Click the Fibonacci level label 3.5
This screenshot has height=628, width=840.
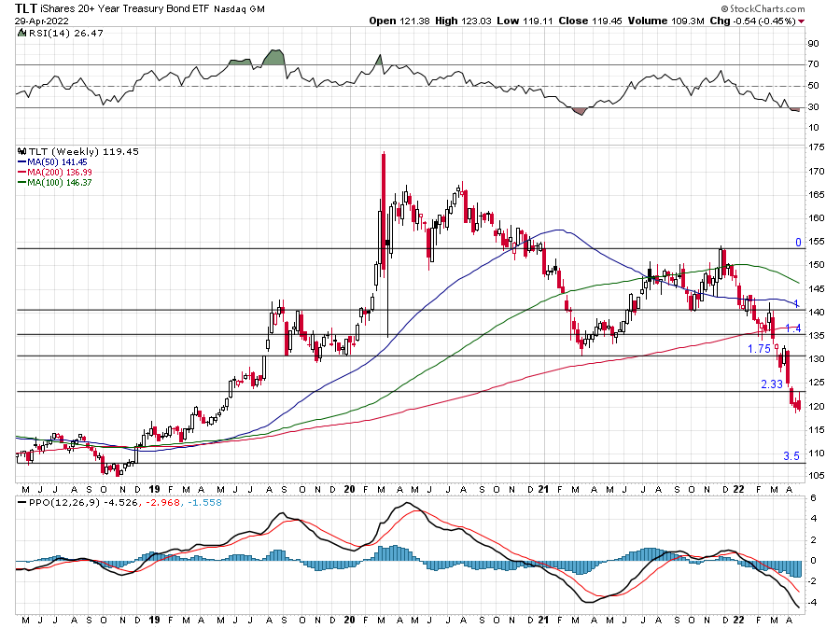coord(791,456)
